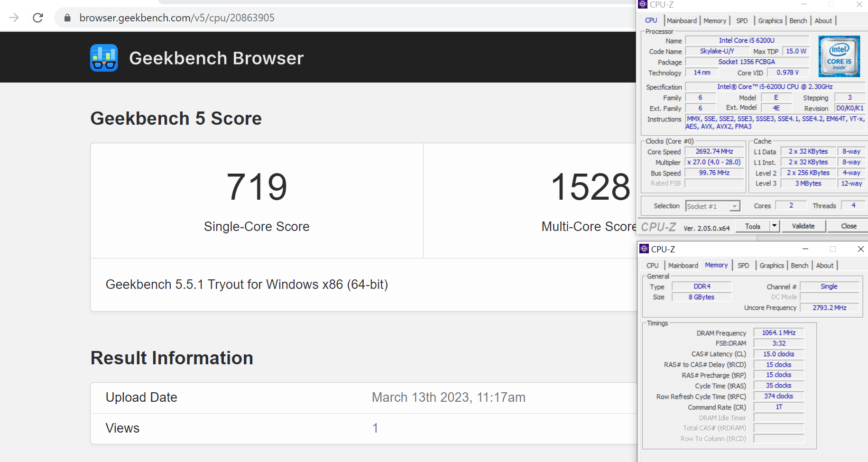Select Graphics tab in upper CPU-Z window
Screen dimensions: 868x462
(x=770, y=21)
